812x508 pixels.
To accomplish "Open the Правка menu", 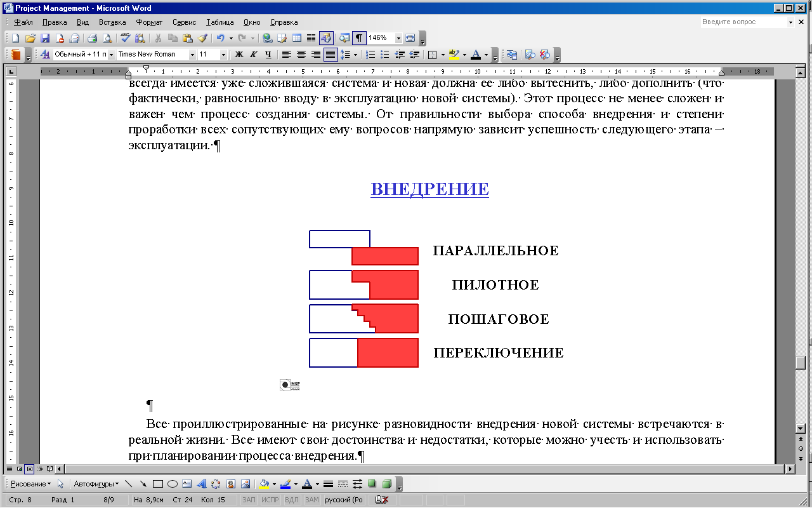I will tap(55, 22).
